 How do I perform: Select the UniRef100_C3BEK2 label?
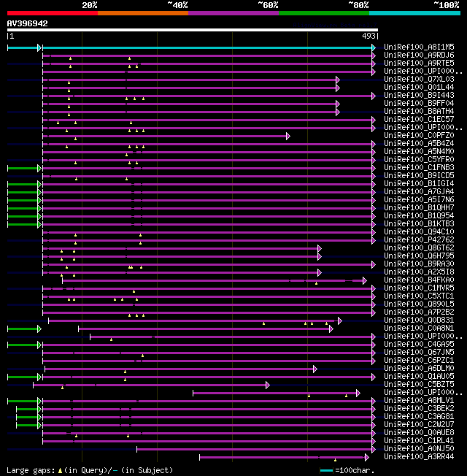pos(419,409)
